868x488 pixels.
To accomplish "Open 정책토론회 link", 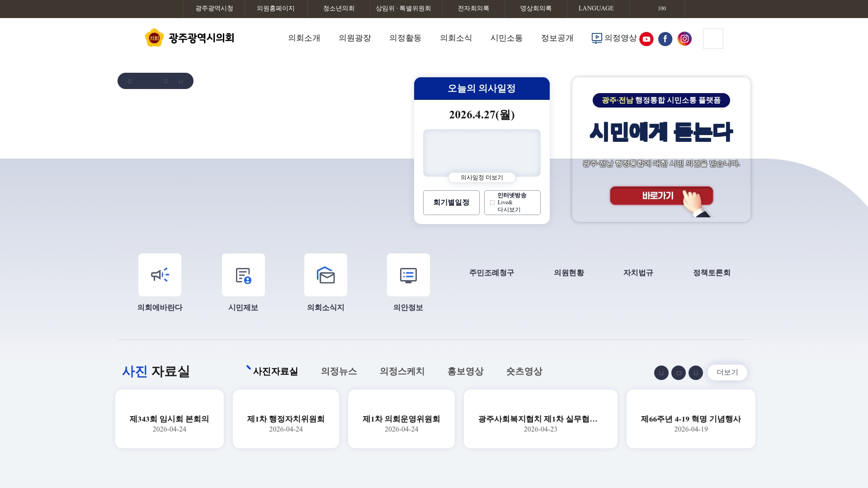I will coord(712,273).
